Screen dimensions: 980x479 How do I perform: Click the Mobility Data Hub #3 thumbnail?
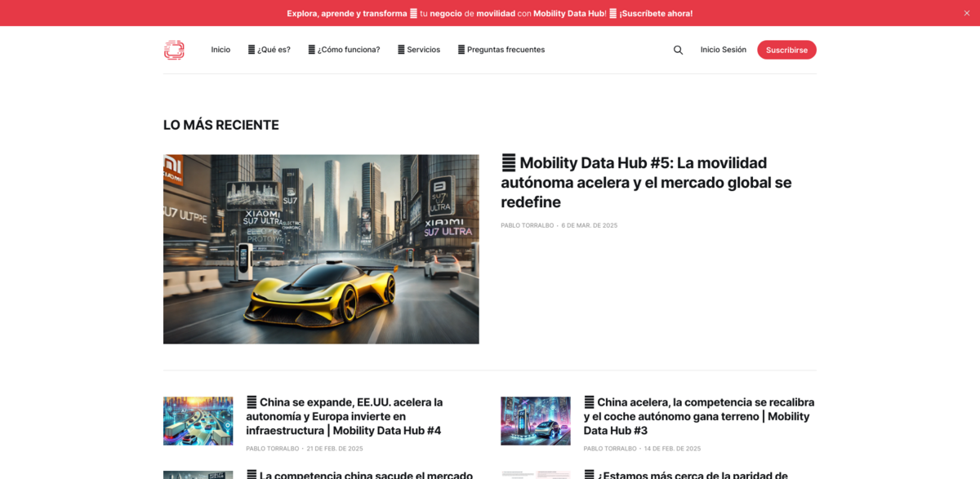(x=535, y=420)
